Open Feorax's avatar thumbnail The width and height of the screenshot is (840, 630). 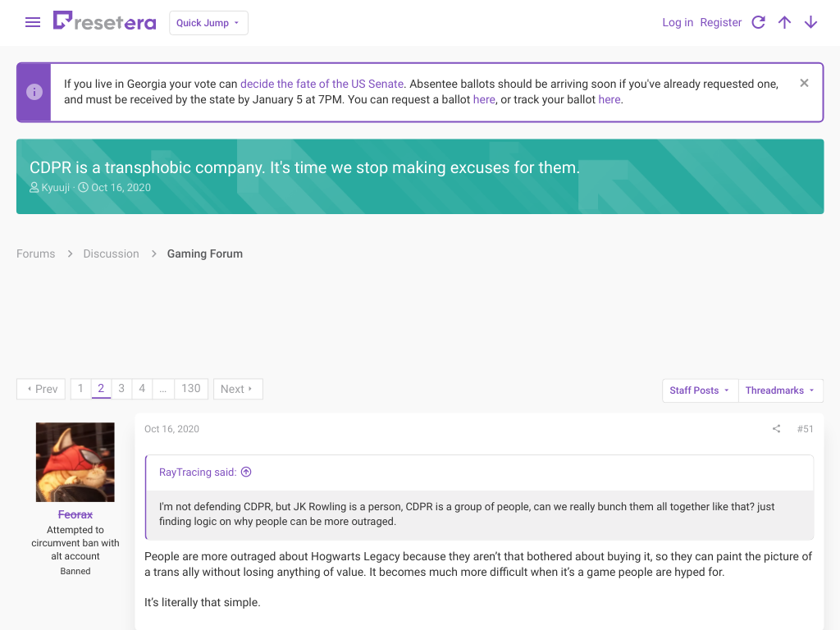click(x=75, y=463)
